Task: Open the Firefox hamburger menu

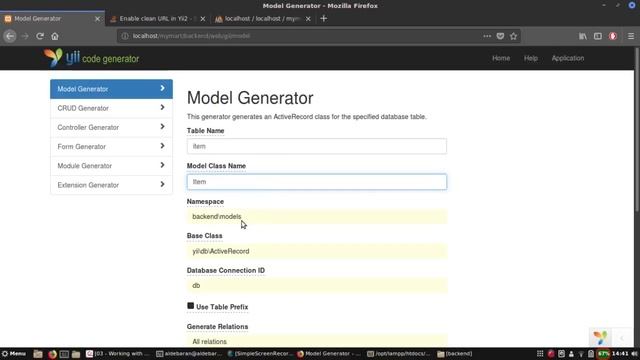Action: 631,36
